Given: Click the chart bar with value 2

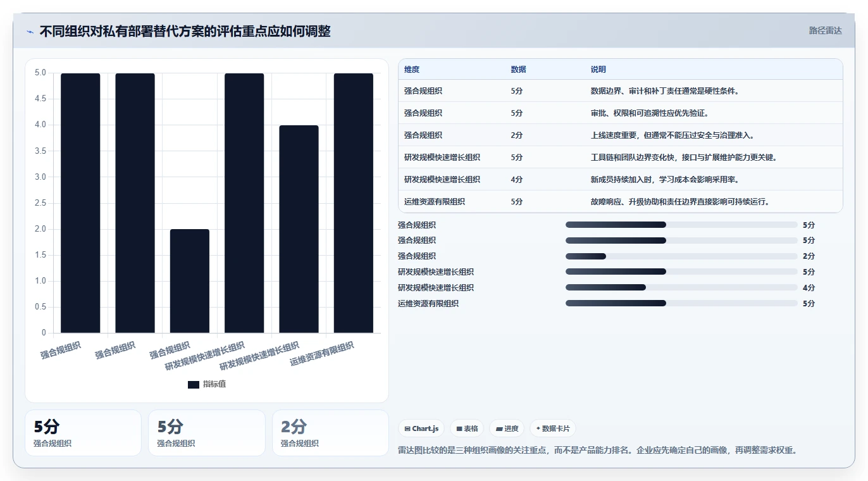Looking at the screenshot, I should (190, 281).
